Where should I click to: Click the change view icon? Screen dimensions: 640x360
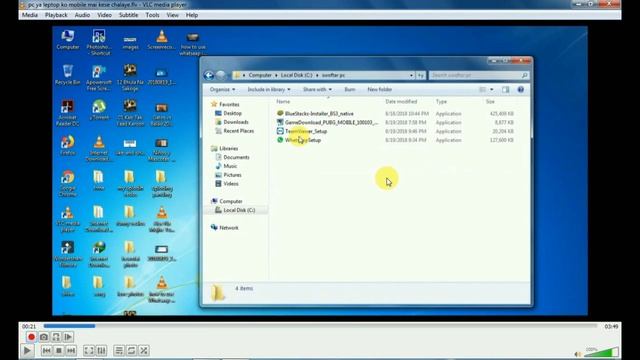[482, 90]
